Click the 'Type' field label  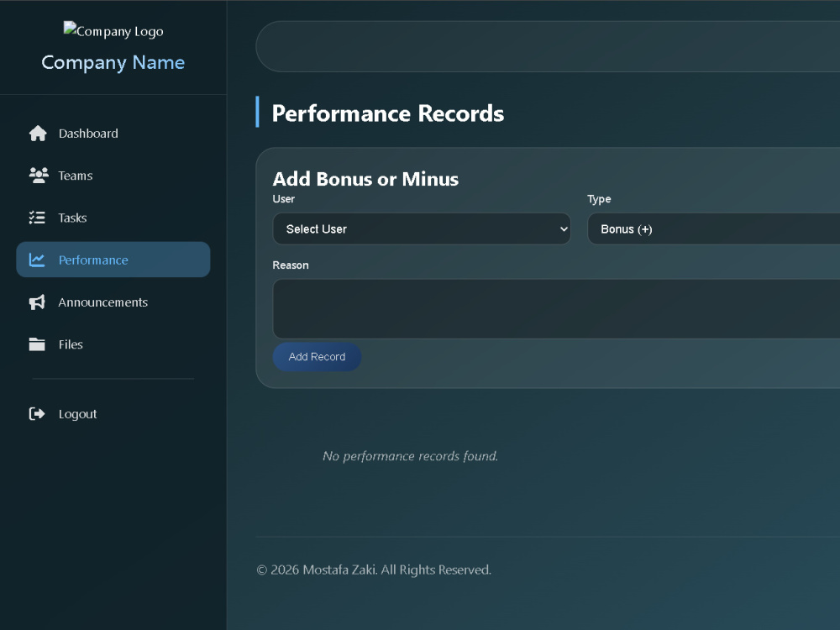[599, 199]
